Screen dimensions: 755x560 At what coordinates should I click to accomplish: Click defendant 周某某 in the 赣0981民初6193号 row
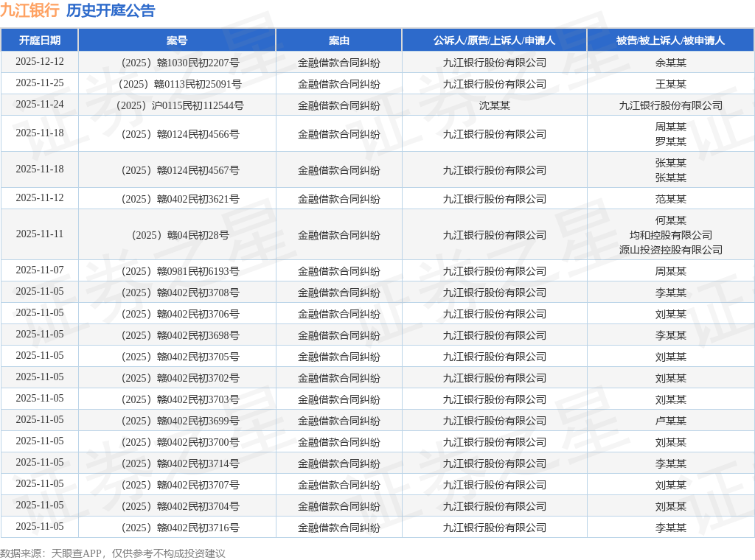click(x=670, y=271)
